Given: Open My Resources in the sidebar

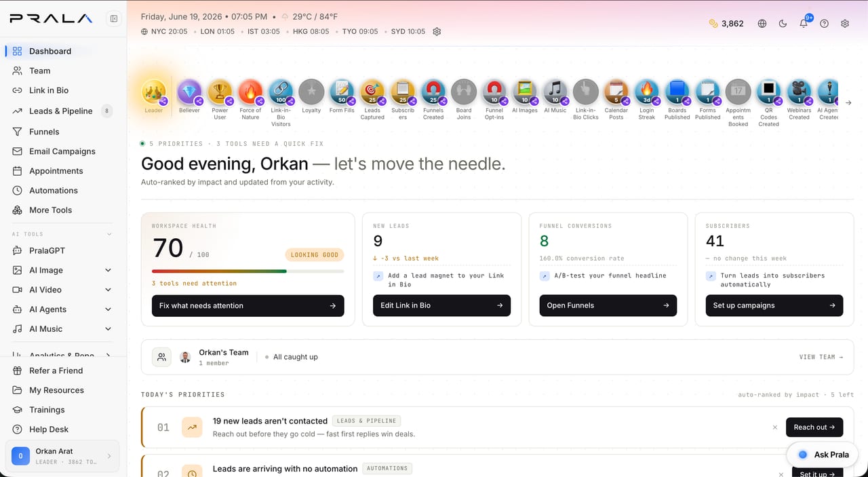Looking at the screenshot, I should point(62,390).
